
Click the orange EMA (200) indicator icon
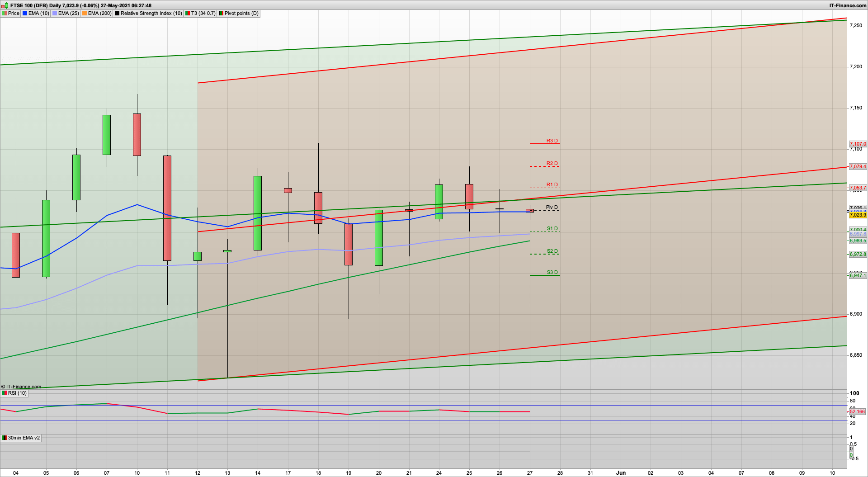(84, 13)
